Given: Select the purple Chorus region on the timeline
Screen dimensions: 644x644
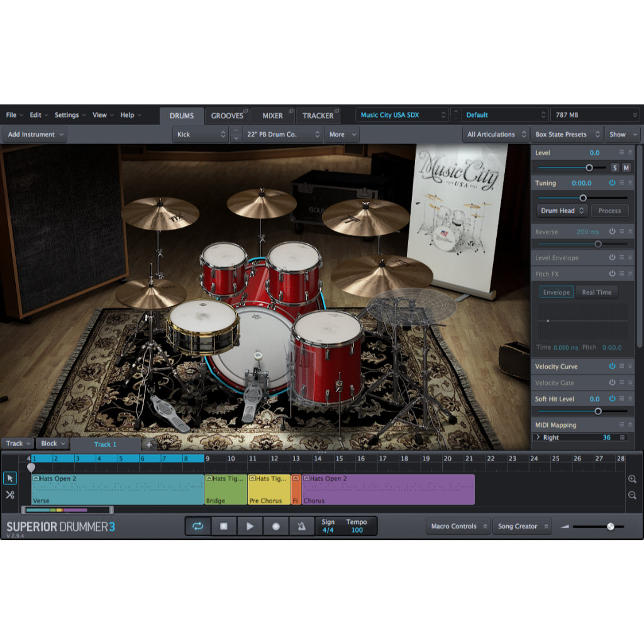Looking at the screenshot, I should (x=387, y=488).
